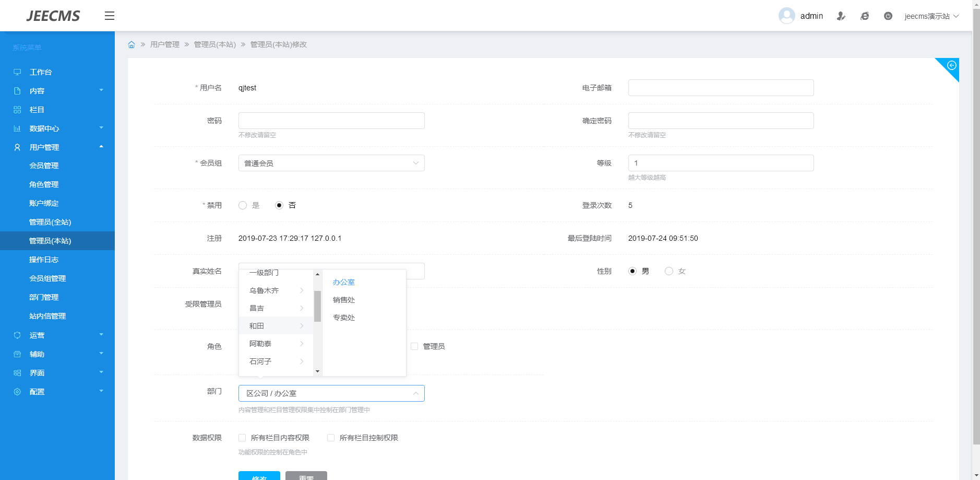Image resolution: width=980 pixels, height=480 pixels.
Task: Click the admin username in the header
Action: pyautogui.click(x=811, y=16)
